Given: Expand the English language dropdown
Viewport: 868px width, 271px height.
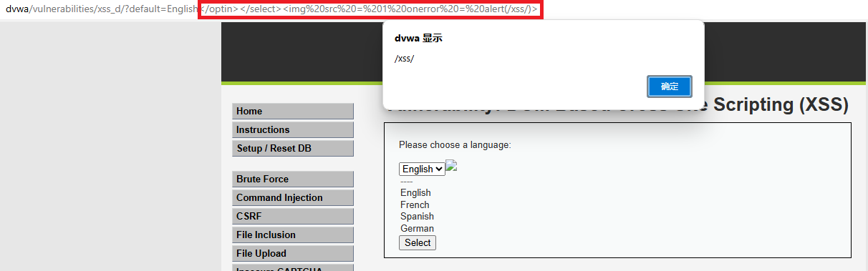Looking at the screenshot, I should click(422, 169).
